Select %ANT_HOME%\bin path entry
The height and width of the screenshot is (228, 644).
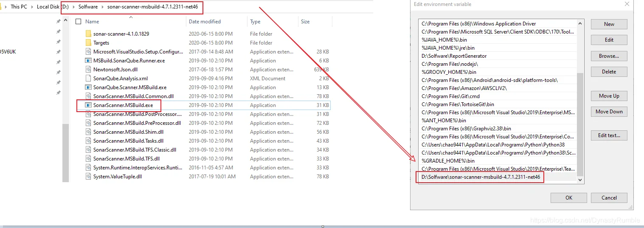point(497,121)
